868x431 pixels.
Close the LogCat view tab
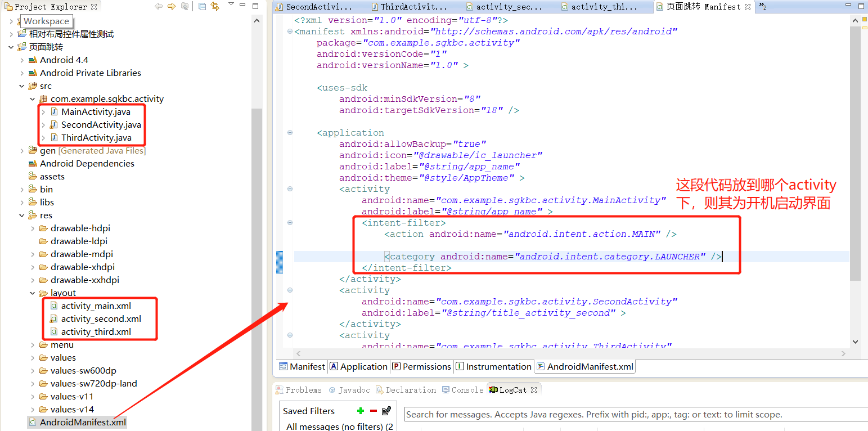coord(534,389)
